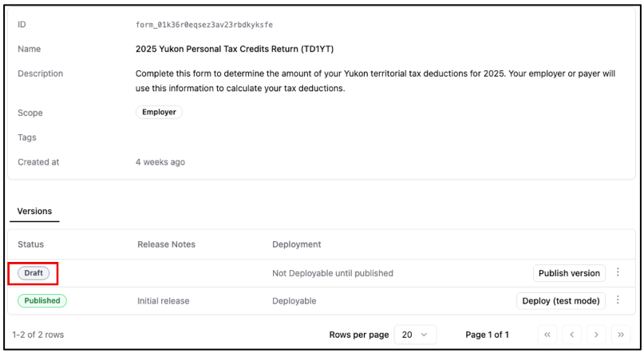Screen dimensions: 644x353
Task: Click the Release Notes column header
Action: (166, 244)
